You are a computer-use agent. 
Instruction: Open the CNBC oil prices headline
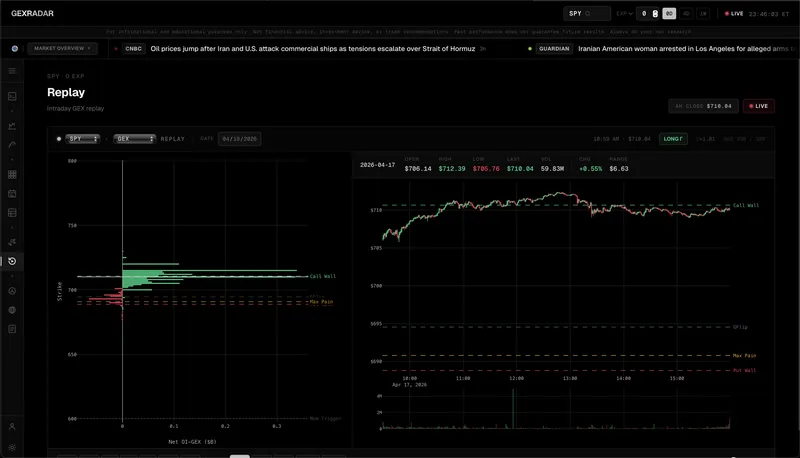coord(313,49)
